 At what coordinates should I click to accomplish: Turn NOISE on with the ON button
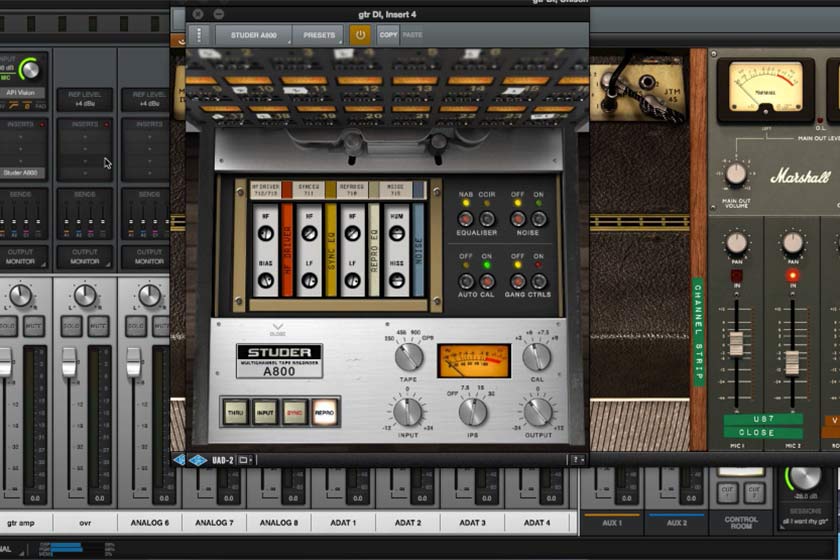tap(538, 219)
